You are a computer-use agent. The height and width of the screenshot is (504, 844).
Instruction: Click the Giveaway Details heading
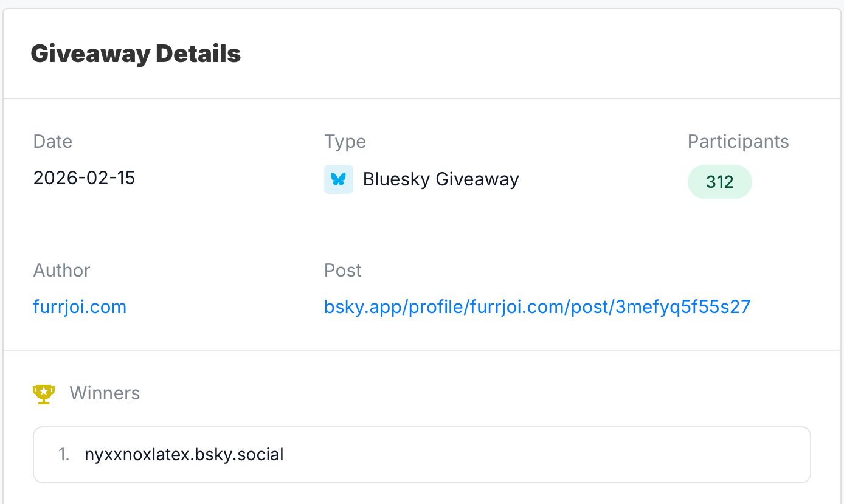click(136, 54)
